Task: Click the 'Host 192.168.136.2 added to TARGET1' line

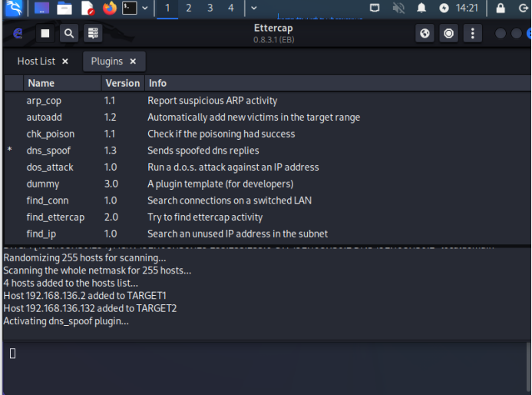Action: pos(84,296)
